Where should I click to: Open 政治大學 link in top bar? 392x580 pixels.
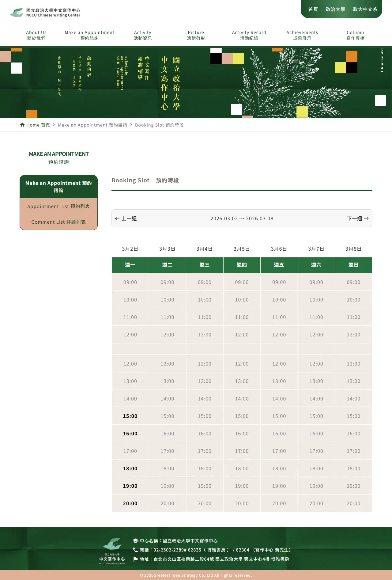(x=335, y=9)
